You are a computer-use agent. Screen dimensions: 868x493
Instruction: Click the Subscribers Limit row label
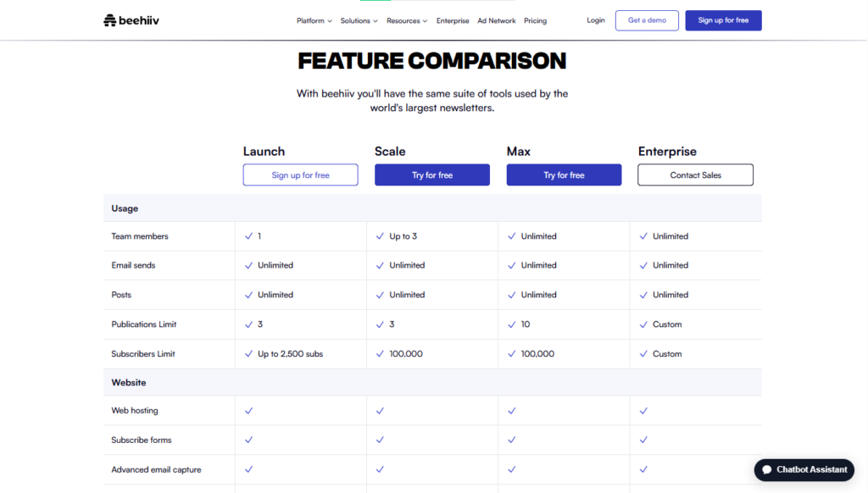[142, 353]
